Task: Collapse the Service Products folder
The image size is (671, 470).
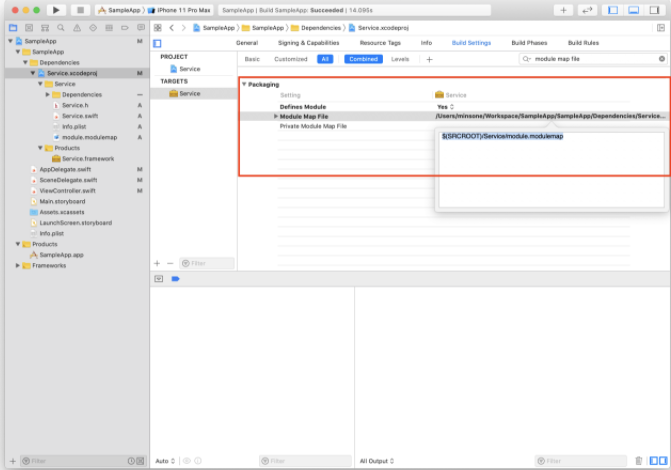Action: (40, 148)
